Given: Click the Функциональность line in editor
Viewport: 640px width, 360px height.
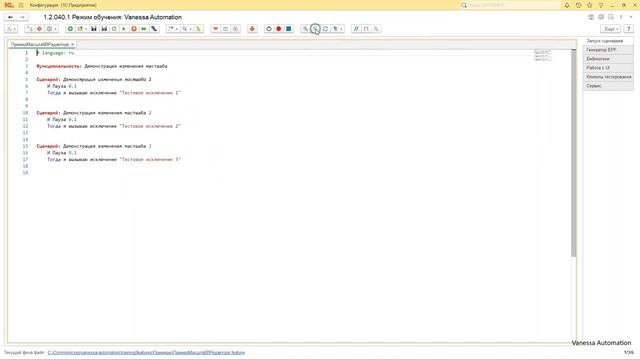Looking at the screenshot, I should point(102,66).
